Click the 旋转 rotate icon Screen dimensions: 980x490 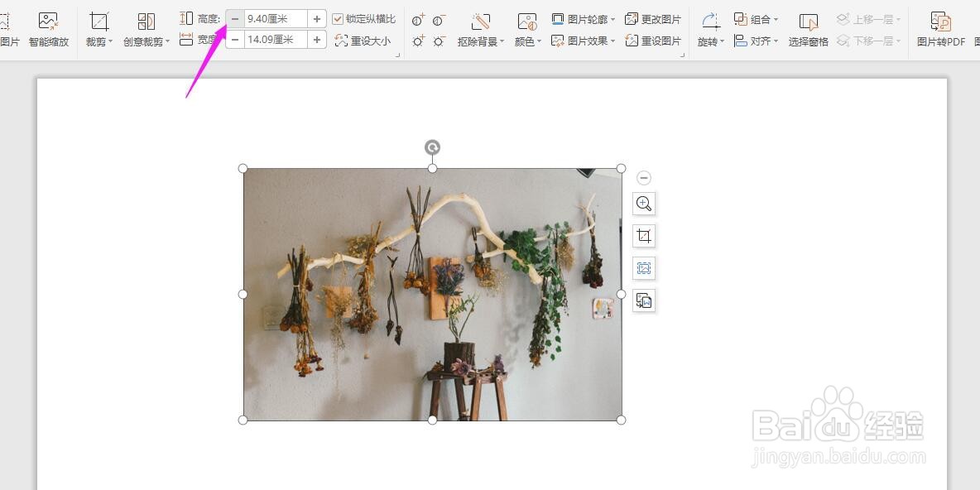(x=711, y=22)
